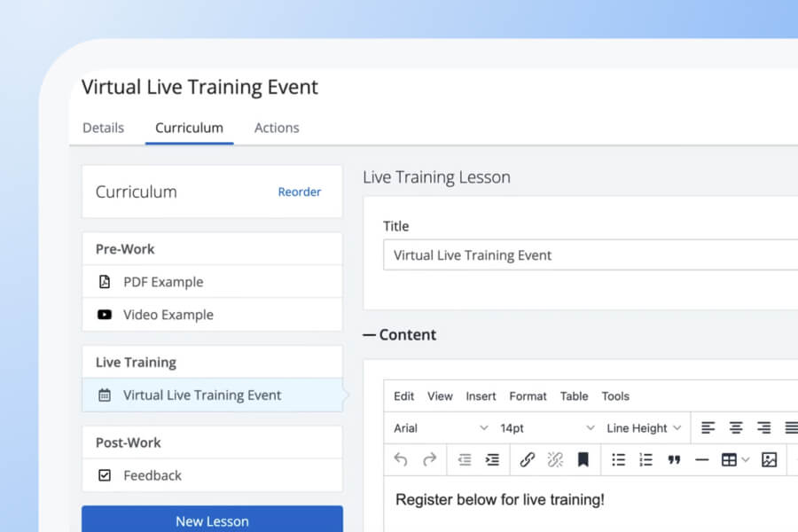Insert an image with the picture icon
This screenshot has height=532, width=798.
pos(769,459)
